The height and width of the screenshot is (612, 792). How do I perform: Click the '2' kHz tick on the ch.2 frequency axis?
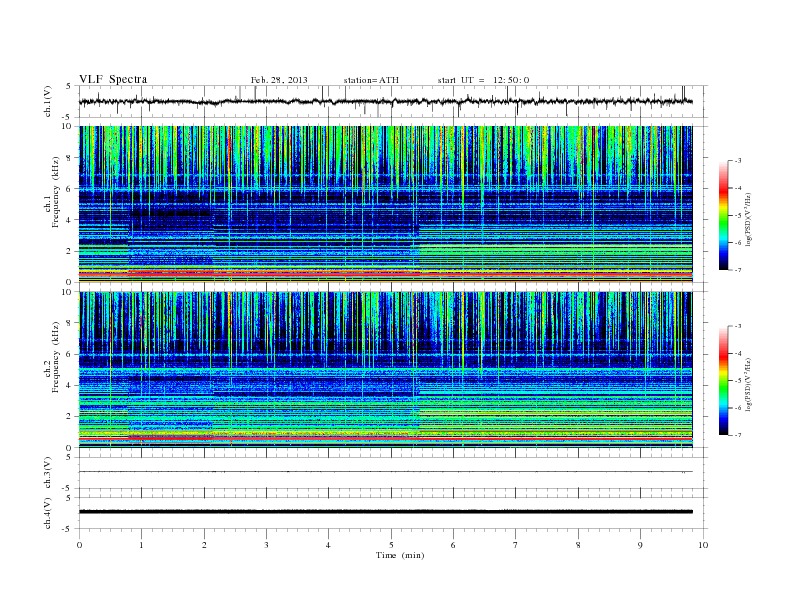[x=69, y=417]
